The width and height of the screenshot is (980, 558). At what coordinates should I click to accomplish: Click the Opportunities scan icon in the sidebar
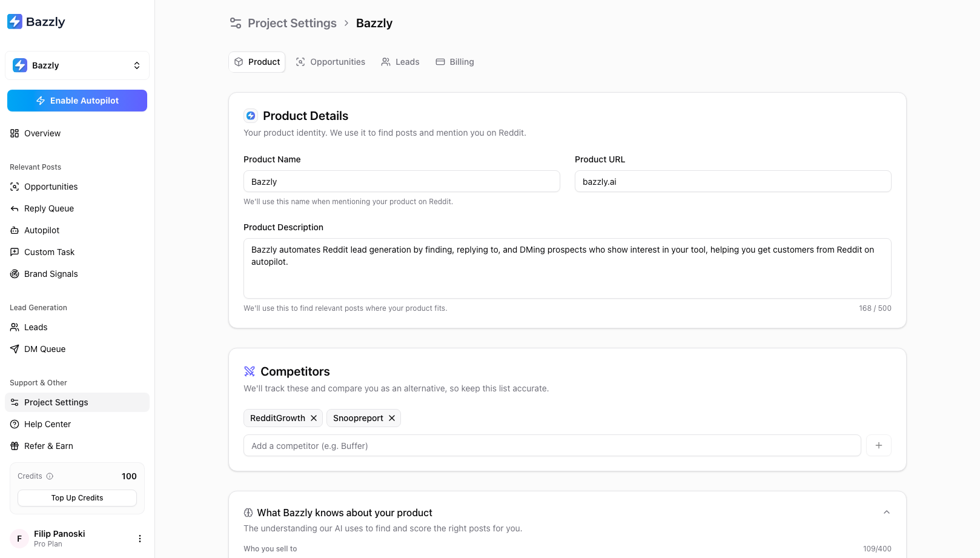coord(15,187)
